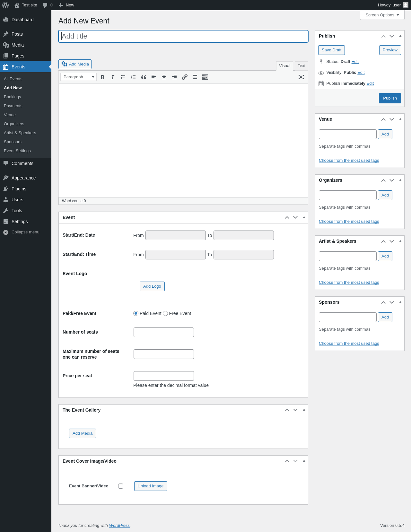Enter distraction-free fullscreen mode

click(x=301, y=77)
